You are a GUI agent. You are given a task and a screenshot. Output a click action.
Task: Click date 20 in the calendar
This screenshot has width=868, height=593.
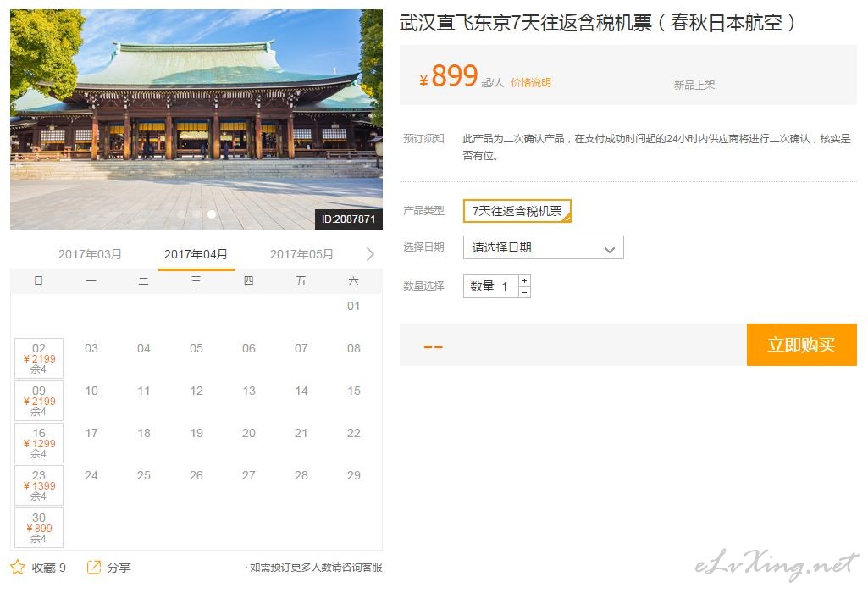[x=249, y=433]
